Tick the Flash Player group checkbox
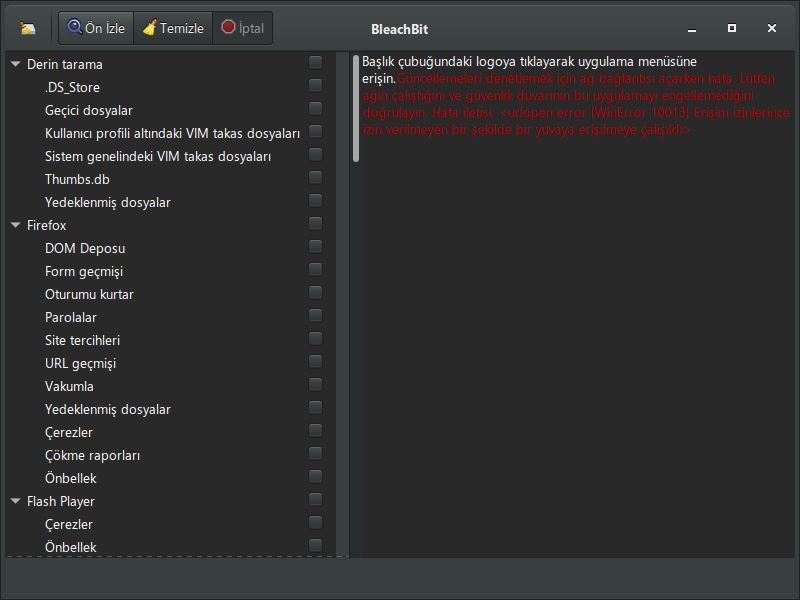This screenshot has height=600, width=800. 315,499
